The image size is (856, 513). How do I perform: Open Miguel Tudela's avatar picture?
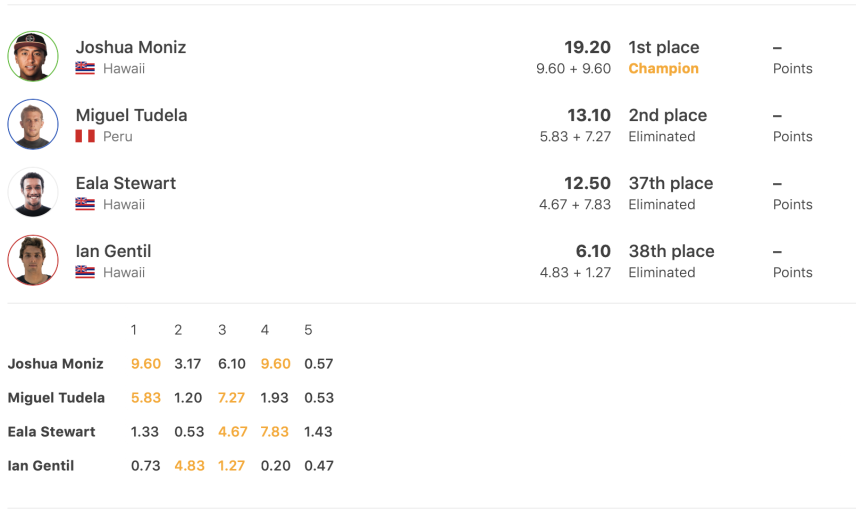[33, 124]
